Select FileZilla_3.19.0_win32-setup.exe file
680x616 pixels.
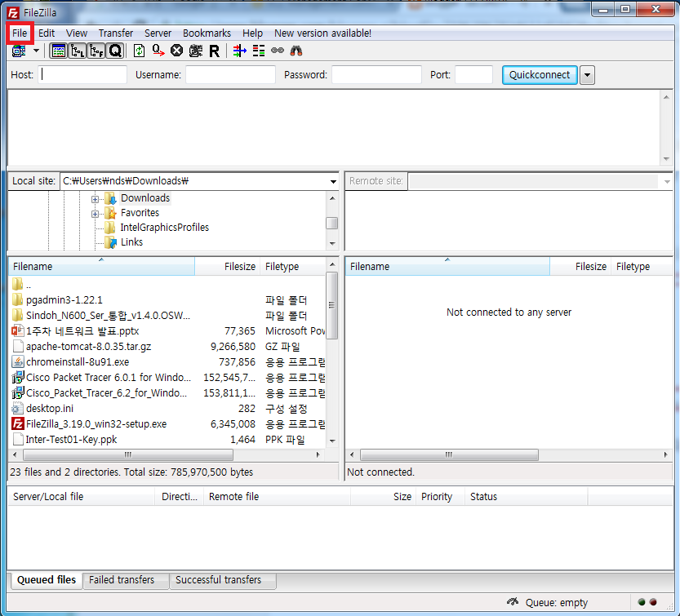click(x=96, y=424)
